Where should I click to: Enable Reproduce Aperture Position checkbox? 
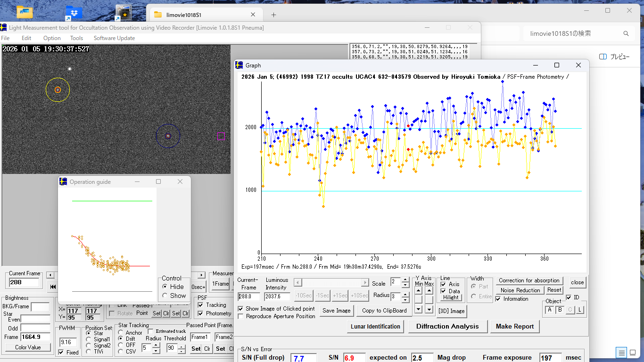(241, 316)
